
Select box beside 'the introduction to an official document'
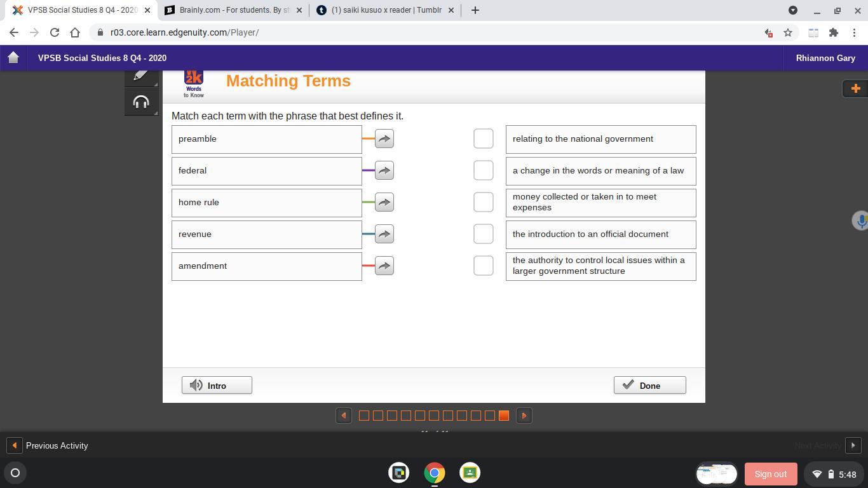click(x=483, y=234)
